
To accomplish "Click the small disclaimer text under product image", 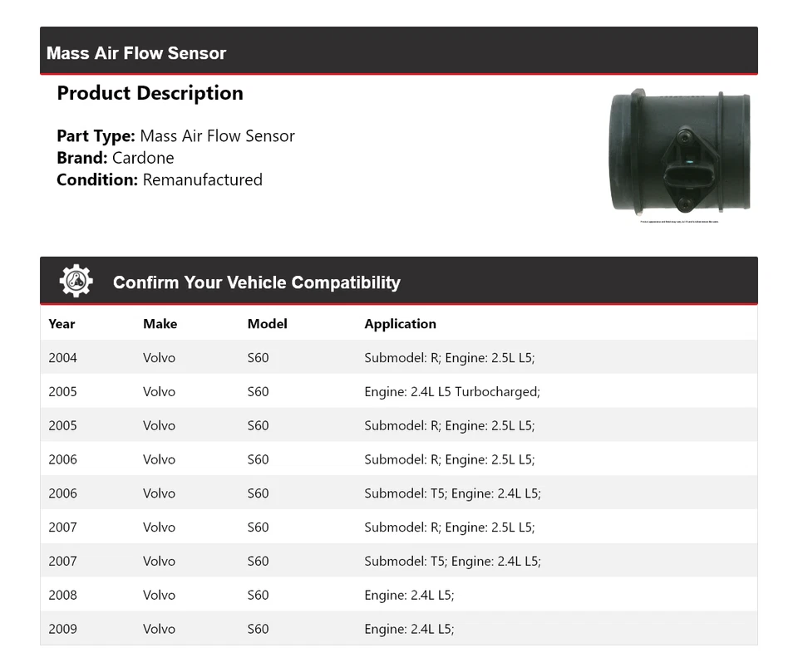I will pos(679,222).
